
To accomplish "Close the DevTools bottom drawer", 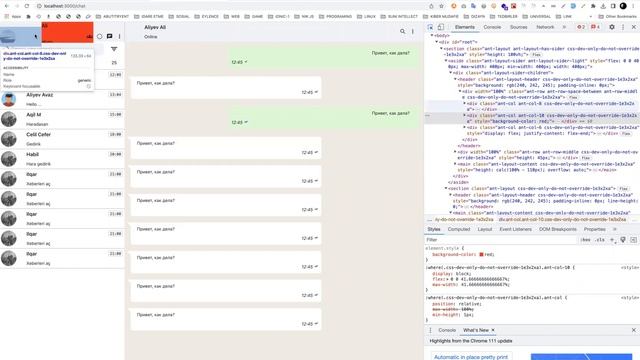I will 633,330.
